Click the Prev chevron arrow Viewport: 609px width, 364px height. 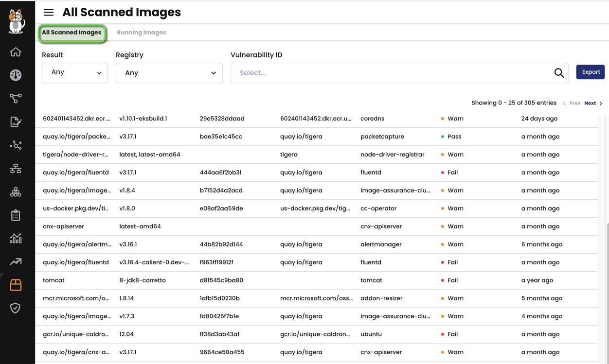coord(564,104)
